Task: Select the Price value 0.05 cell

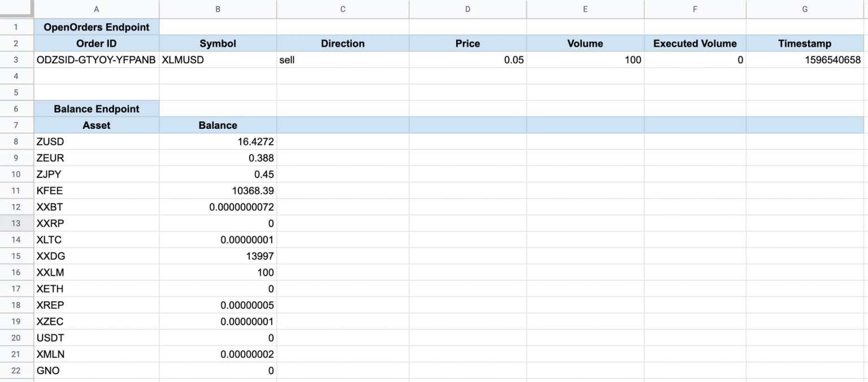Action: (x=467, y=59)
